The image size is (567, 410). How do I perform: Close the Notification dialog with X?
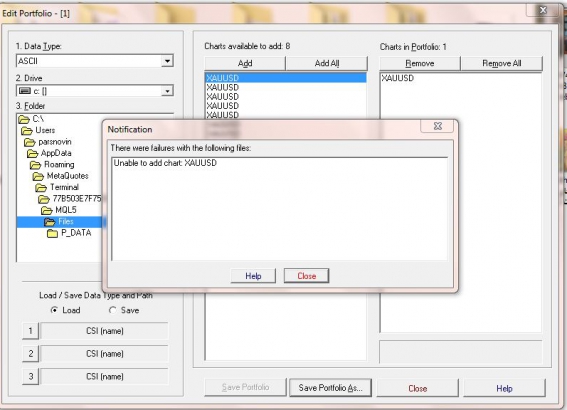438,126
